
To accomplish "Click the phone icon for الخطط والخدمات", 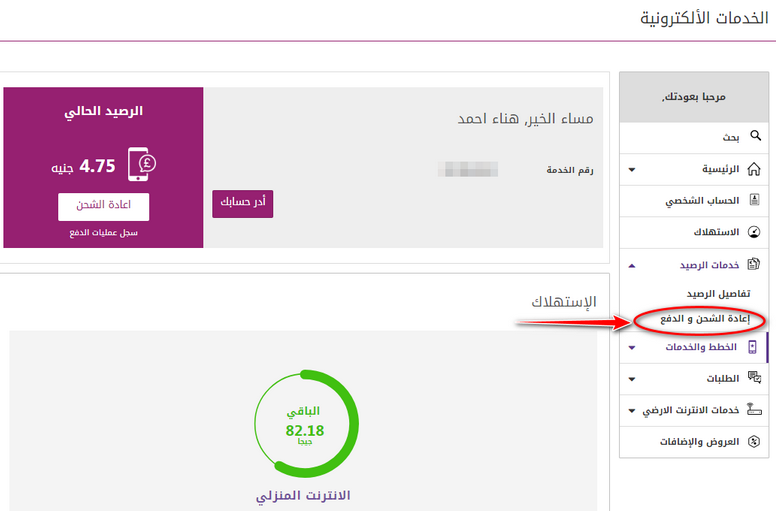I will 752,347.
